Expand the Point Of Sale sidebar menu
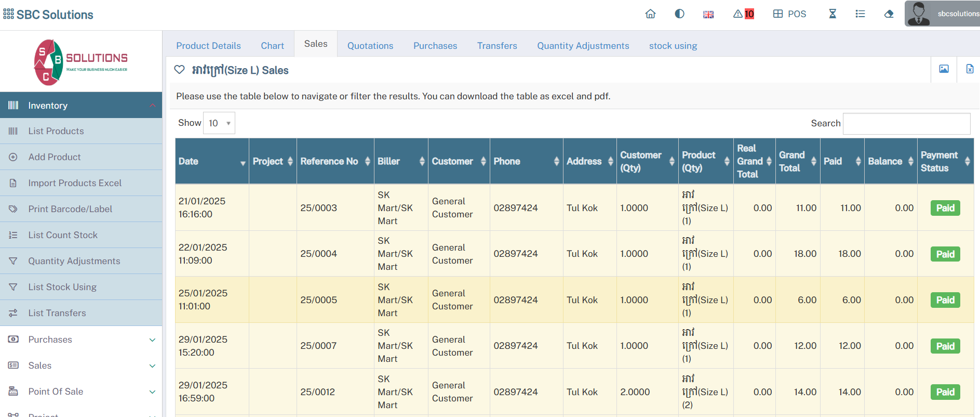The width and height of the screenshot is (980, 417). [x=81, y=392]
